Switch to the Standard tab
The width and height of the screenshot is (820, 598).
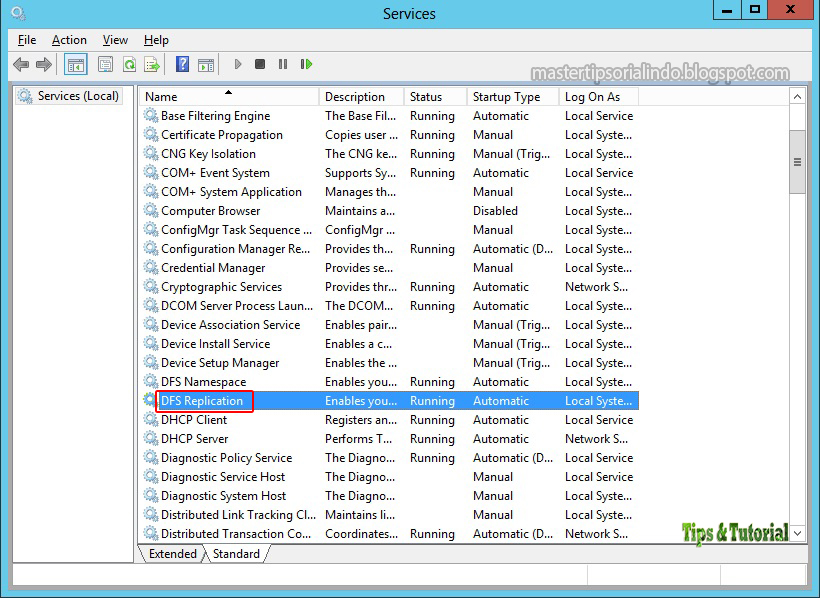[x=237, y=553]
